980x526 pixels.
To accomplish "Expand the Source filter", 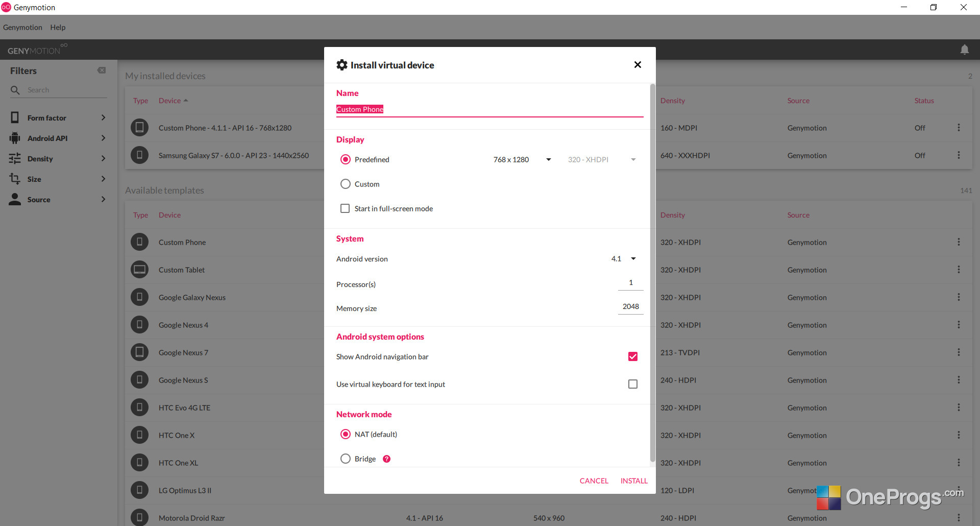I will click(103, 199).
